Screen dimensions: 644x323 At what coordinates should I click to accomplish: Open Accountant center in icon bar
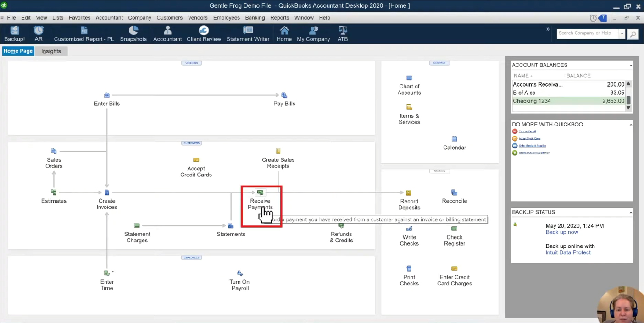(167, 34)
